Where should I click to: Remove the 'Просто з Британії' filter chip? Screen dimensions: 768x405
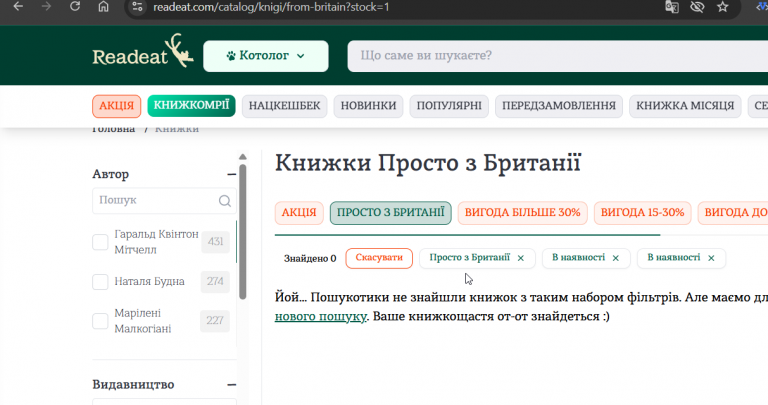tap(521, 258)
